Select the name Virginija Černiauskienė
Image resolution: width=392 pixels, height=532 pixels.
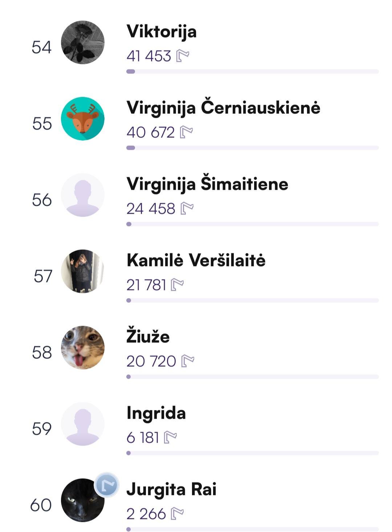pyautogui.click(x=223, y=108)
